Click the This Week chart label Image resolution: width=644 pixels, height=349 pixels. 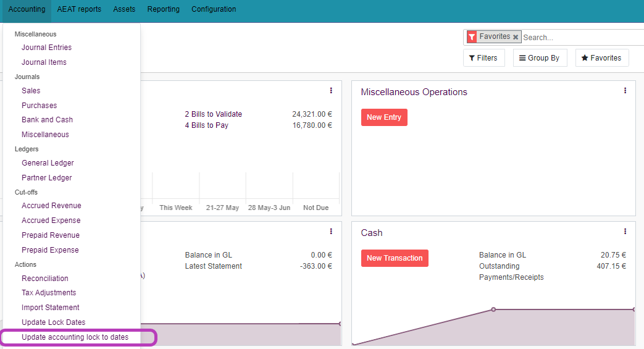click(x=176, y=208)
